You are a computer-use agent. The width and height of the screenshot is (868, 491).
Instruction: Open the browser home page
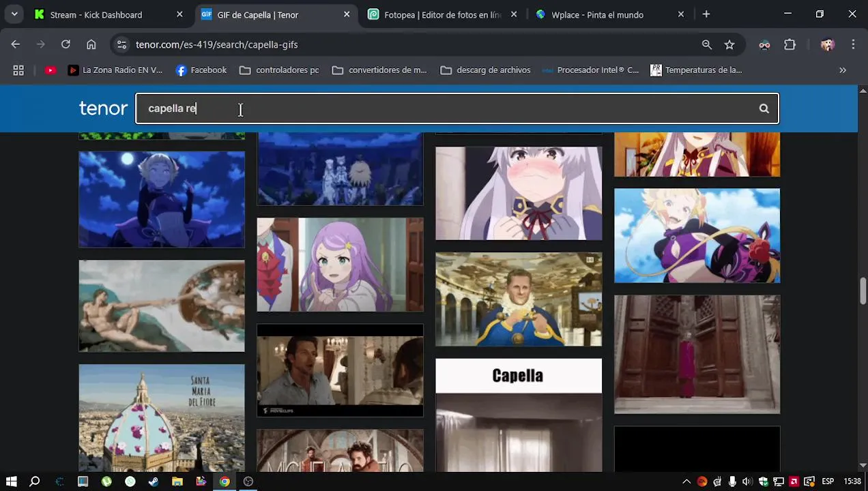click(x=91, y=44)
